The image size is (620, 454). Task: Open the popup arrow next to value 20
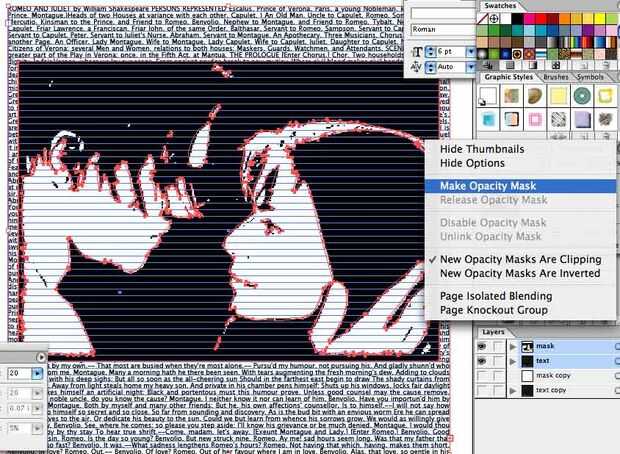tap(37, 373)
